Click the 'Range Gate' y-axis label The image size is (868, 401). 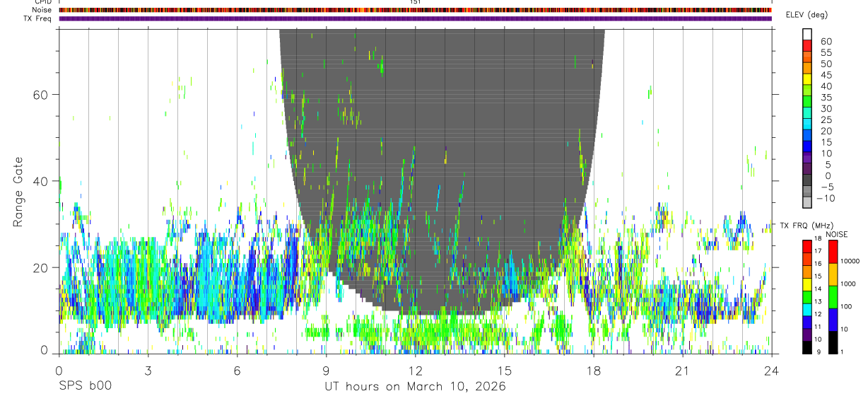(18, 192)
